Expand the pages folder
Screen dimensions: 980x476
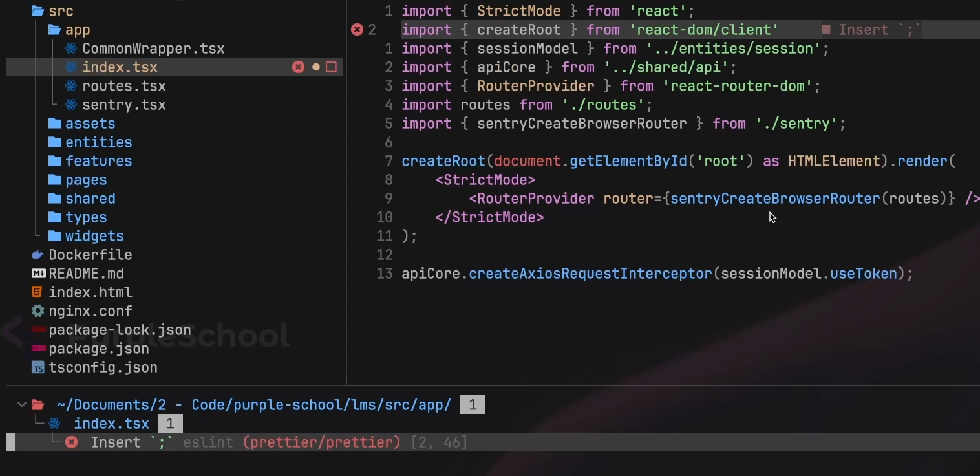click(x=78, y=180)
